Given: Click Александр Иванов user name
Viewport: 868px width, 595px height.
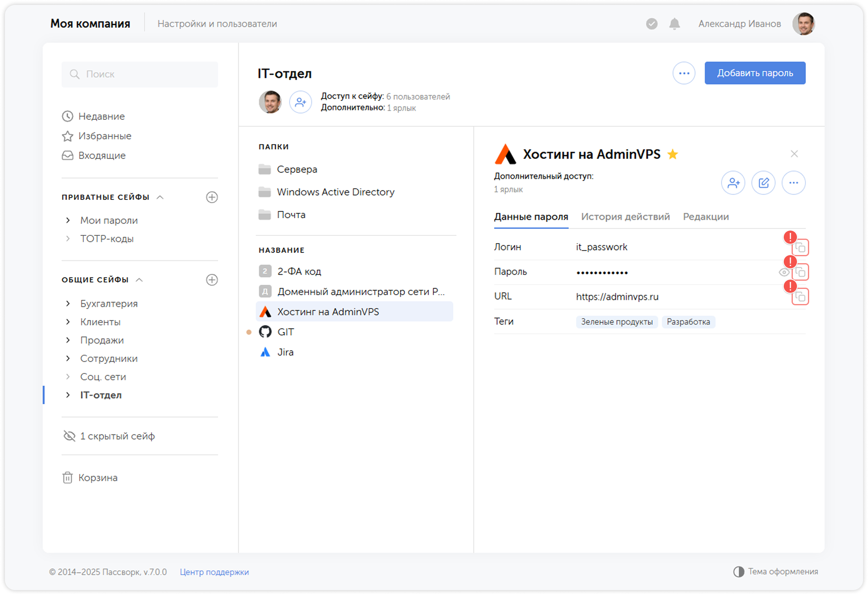Looking at the screenshot, I should [x=739, y=24].
